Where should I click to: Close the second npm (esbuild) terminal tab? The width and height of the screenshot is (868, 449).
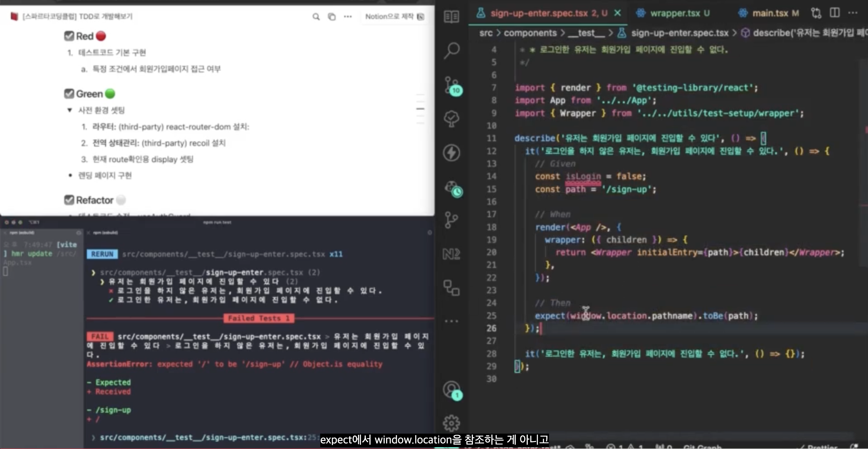tap(89, 233)
